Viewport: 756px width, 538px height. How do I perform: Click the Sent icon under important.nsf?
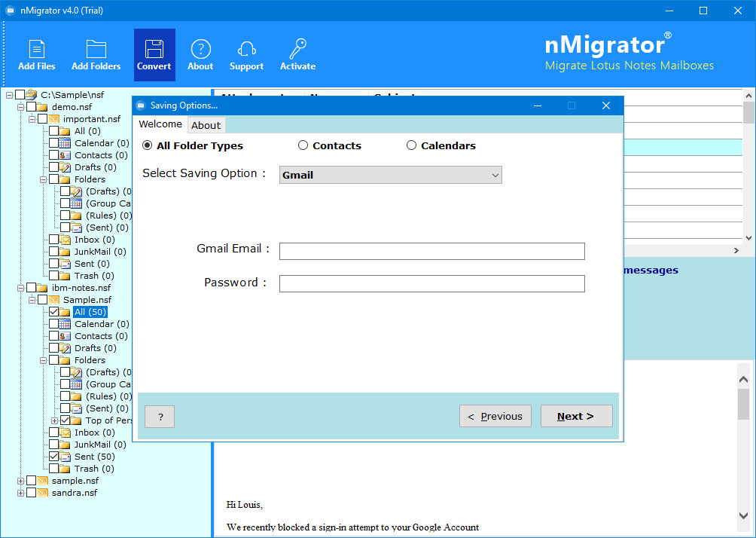tap(65, 264)
